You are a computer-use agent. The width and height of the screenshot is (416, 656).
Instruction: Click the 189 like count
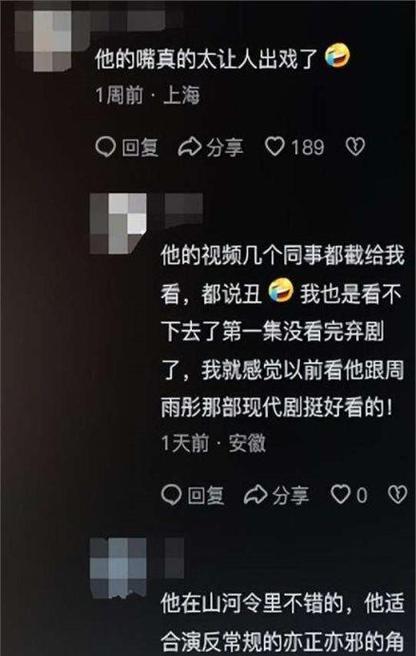click(x=308, y=147)
